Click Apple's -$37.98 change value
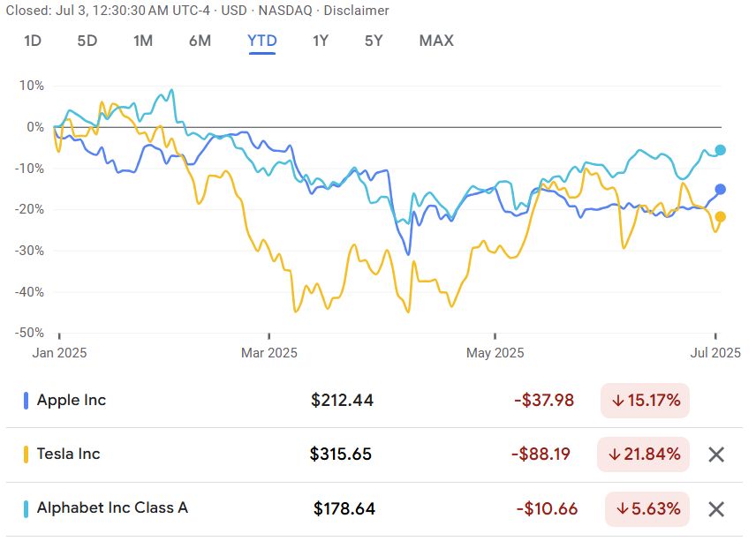 pyautogui.click(x=544, y=401)
